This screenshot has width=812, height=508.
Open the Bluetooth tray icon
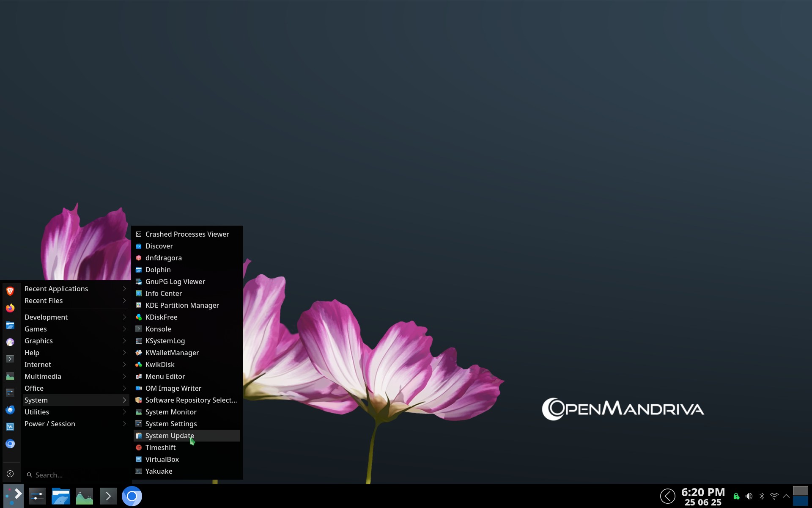[x=762, y=496]
